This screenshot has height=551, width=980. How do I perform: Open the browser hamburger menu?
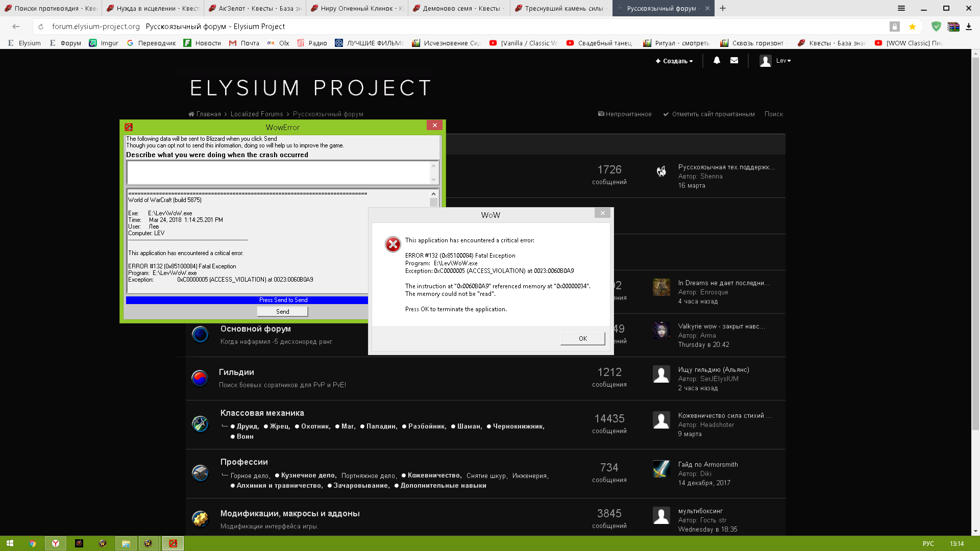click(901, 8)
